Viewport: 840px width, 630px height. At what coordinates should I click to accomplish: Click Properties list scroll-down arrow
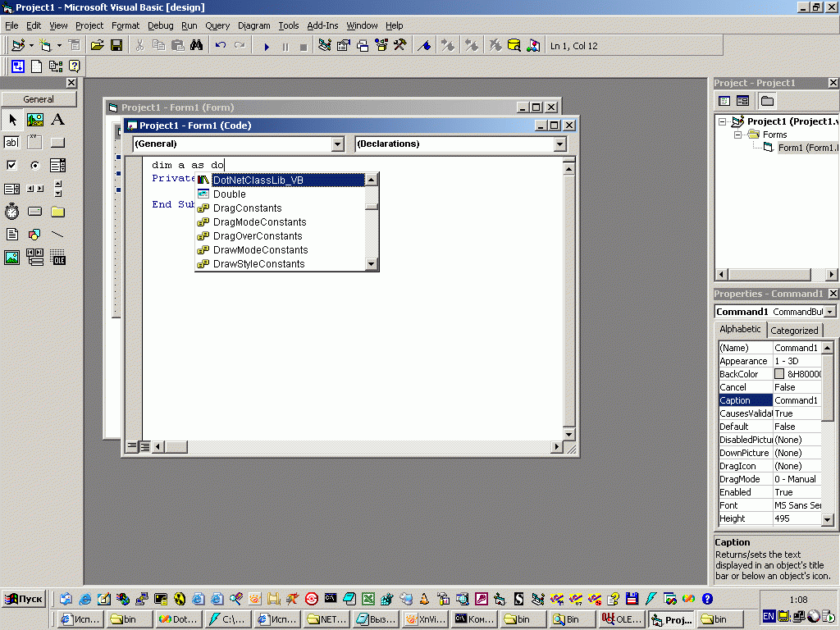coord(828,519)
